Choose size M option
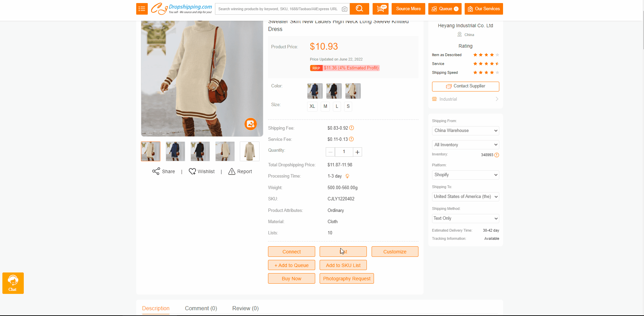Viewport: 644px width, 316px height. click(325, 106)
